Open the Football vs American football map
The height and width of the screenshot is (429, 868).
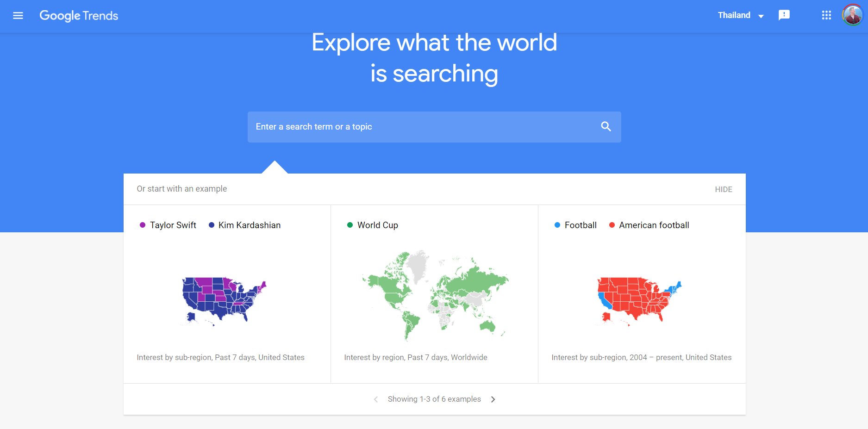pyautogui.click(x=639, y=300)
